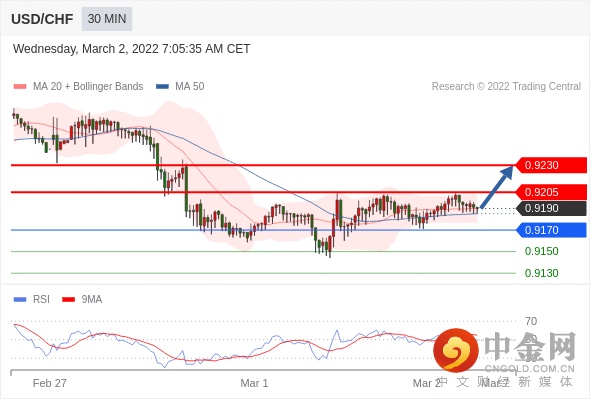Click the Research 2022 Trading Central credit

tap(506, 87)
